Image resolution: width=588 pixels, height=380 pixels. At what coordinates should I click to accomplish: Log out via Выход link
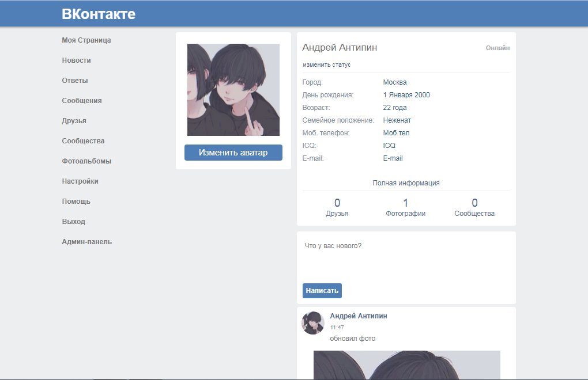(74, 222)
